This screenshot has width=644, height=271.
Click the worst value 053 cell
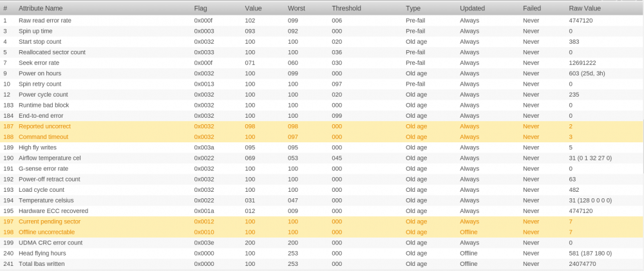click(x=293, y=158)
